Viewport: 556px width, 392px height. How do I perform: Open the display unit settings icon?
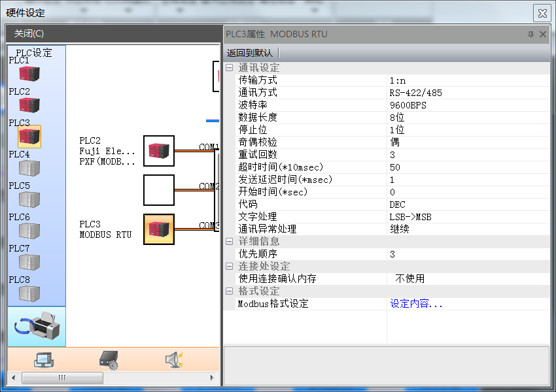pos(44,359)
